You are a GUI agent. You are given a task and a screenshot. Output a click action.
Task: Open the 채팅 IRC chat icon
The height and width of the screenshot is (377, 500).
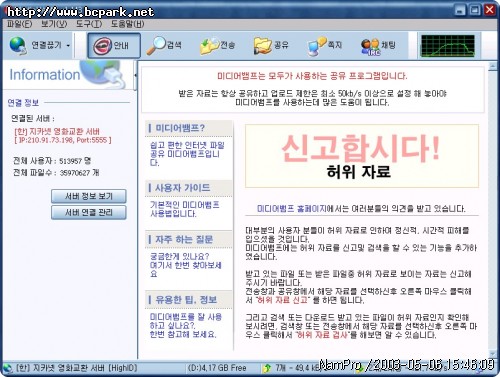(370, 46)
